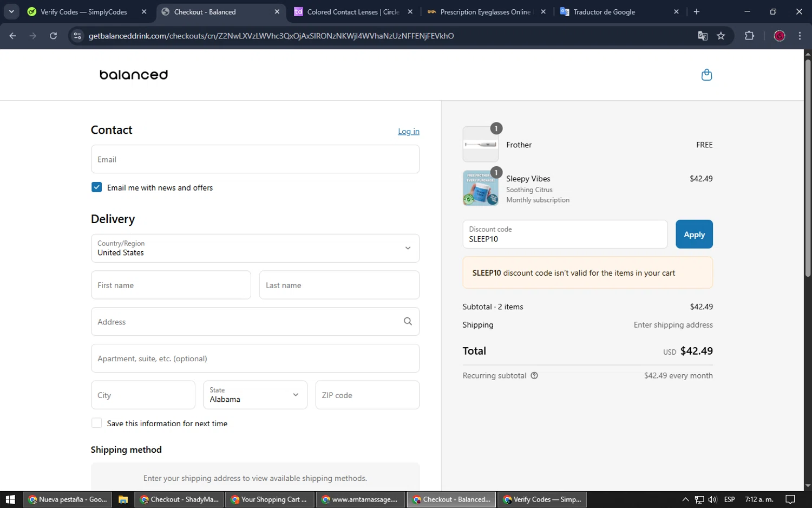Go forward in browser history

pos(33,36)
